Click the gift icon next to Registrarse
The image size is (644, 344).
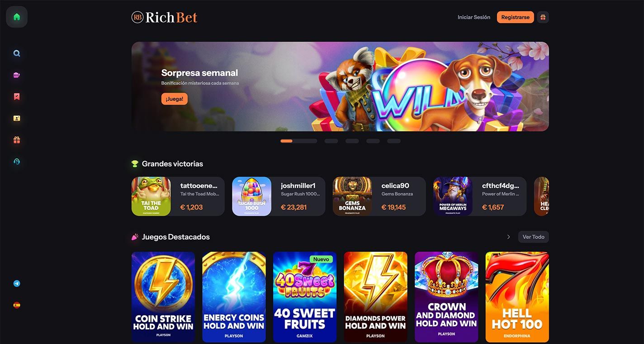coord(543,17)
